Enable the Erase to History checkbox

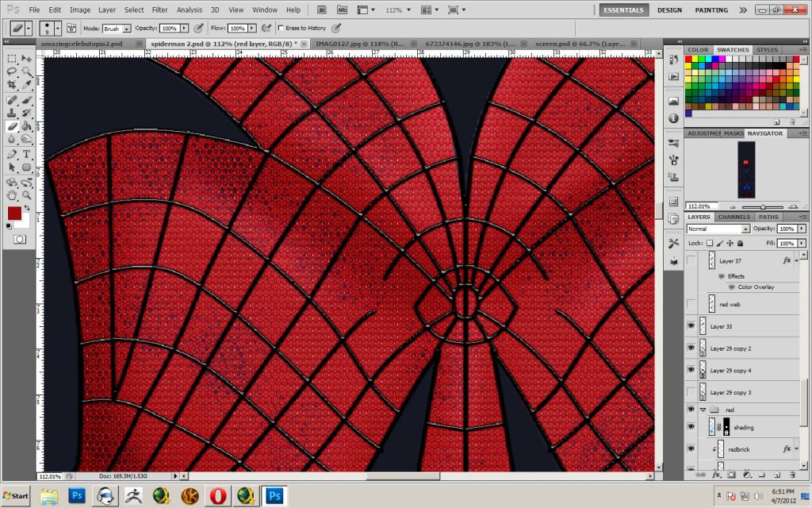point(281,28)
